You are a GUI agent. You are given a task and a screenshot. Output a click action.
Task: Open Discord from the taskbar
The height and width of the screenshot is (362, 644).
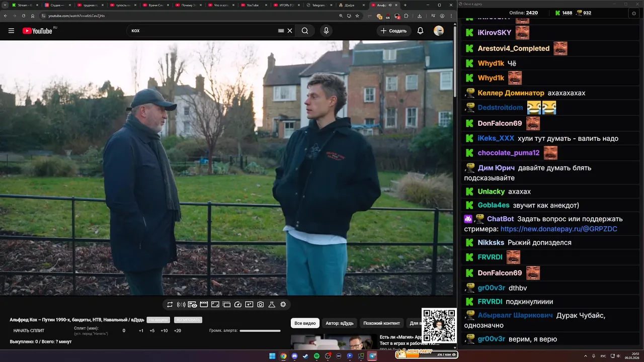click(294, 356)
